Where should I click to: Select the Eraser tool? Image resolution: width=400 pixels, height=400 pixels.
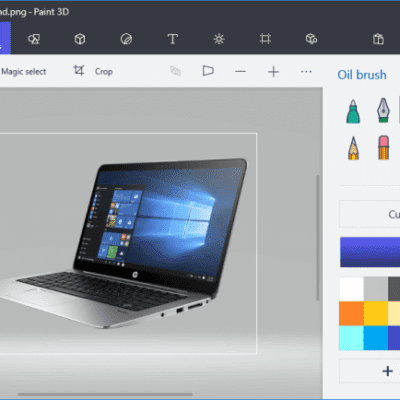click(x=383, y=147)
